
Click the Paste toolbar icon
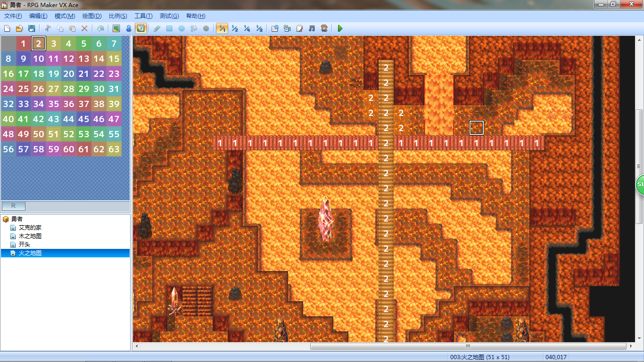coord(73,28)
